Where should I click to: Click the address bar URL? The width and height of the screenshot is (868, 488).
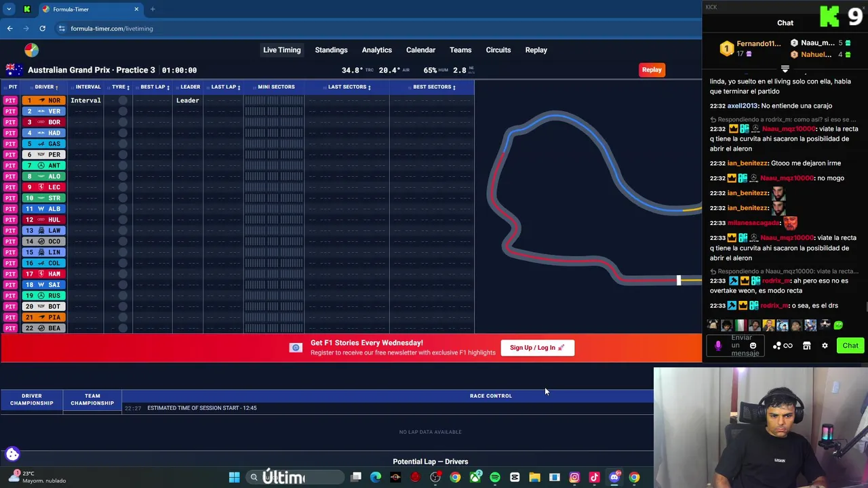pyautogui.click(x=112, y=28)
